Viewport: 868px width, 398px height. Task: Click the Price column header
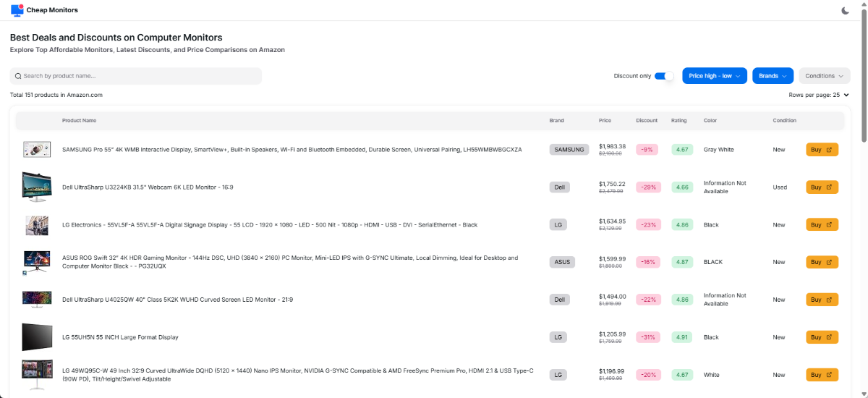pos(605,121)
